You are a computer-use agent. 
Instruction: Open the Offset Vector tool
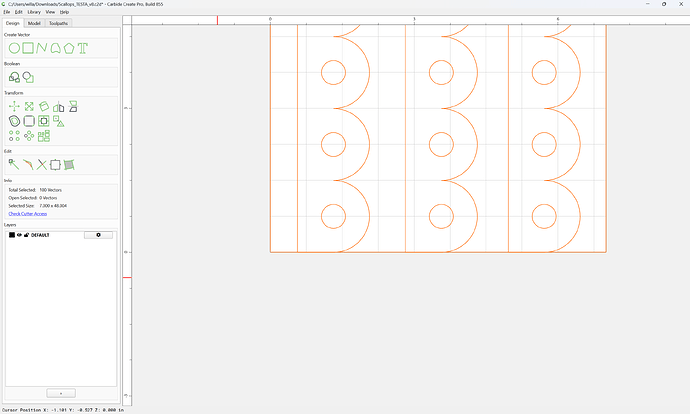click(x=14, y=121)
